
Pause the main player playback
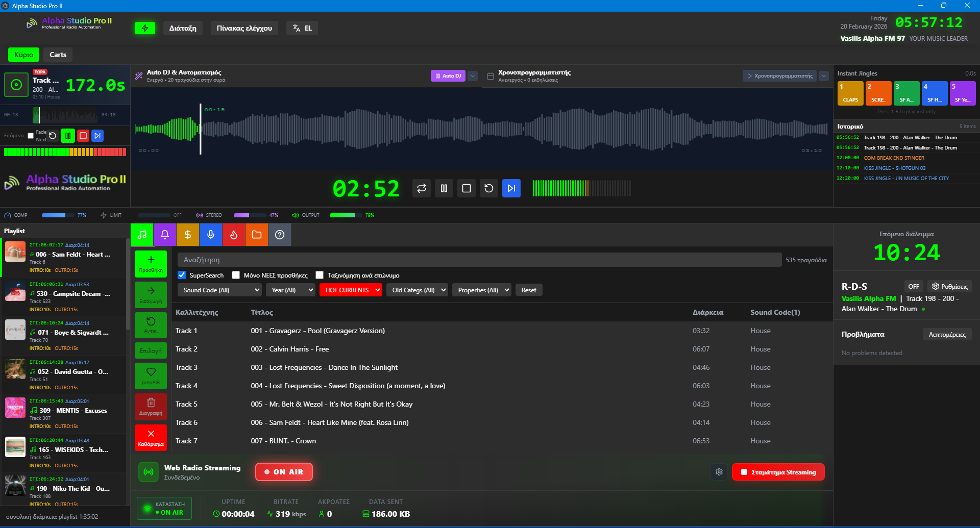point(444,188)
